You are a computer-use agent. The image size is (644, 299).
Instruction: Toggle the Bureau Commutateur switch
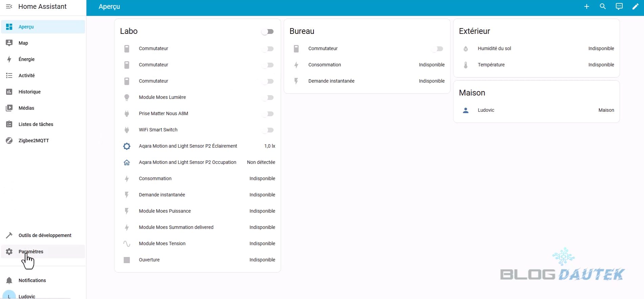(x=437, y=49)
